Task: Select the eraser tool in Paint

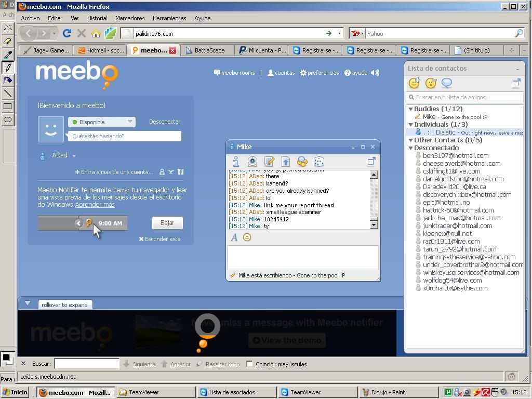Action: (7, 42)
